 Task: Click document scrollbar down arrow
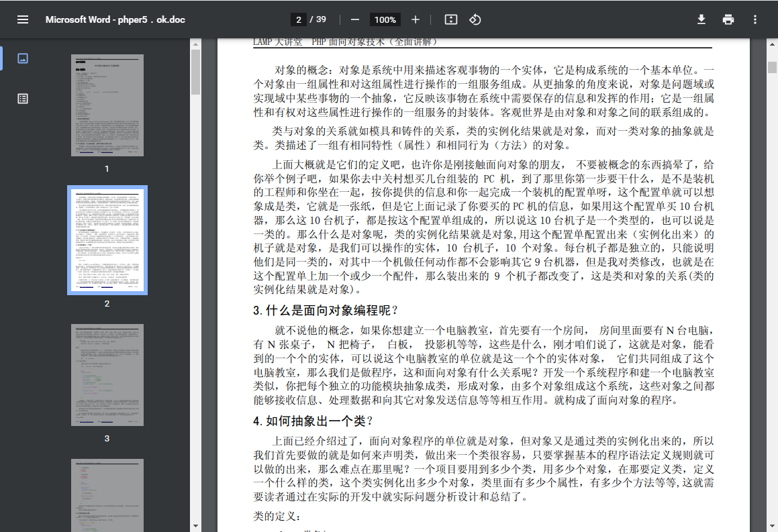tap(772, 526)
